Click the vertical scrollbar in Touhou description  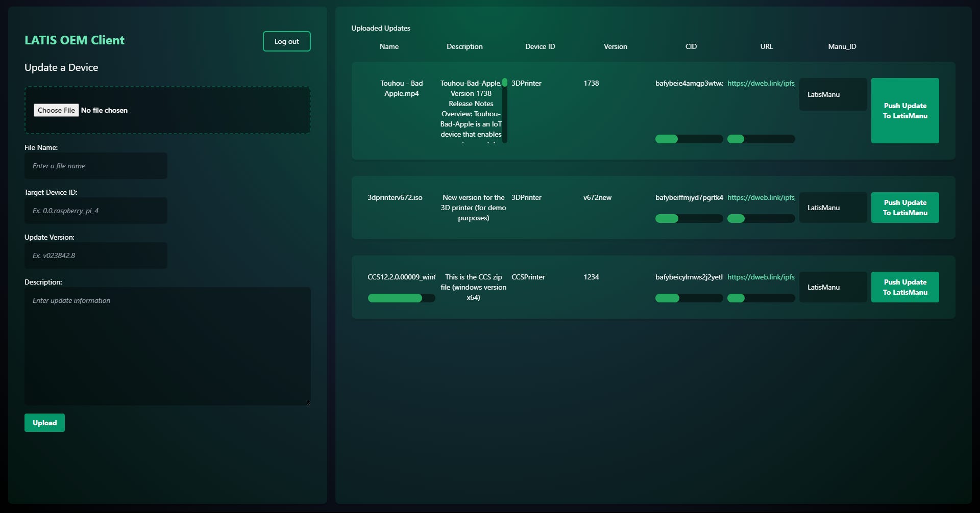pos(505,83)
